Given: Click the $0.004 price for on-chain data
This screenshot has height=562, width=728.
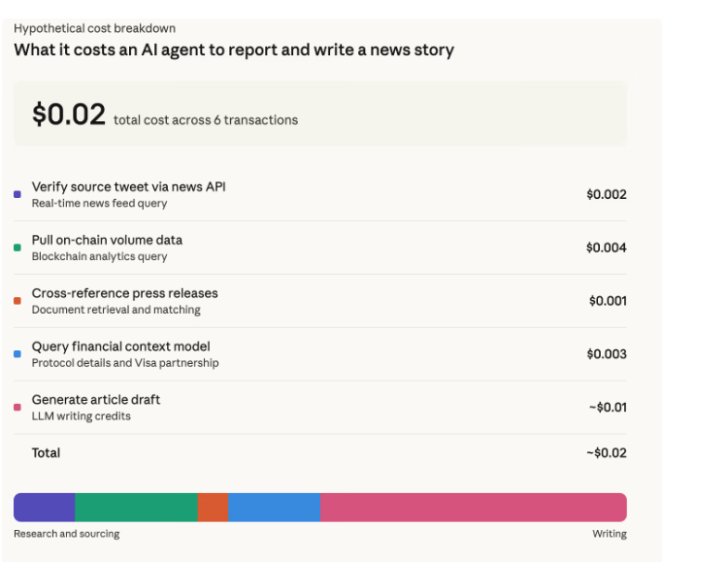Looking at the screenshot, I should tap(606, 248).
